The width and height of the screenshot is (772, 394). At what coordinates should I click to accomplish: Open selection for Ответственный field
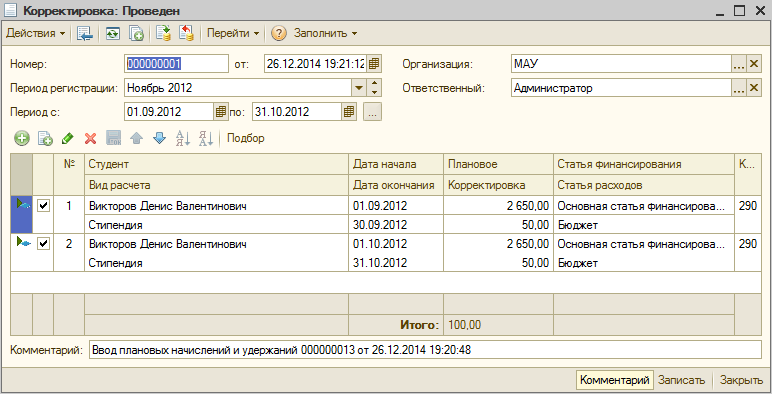739,88
